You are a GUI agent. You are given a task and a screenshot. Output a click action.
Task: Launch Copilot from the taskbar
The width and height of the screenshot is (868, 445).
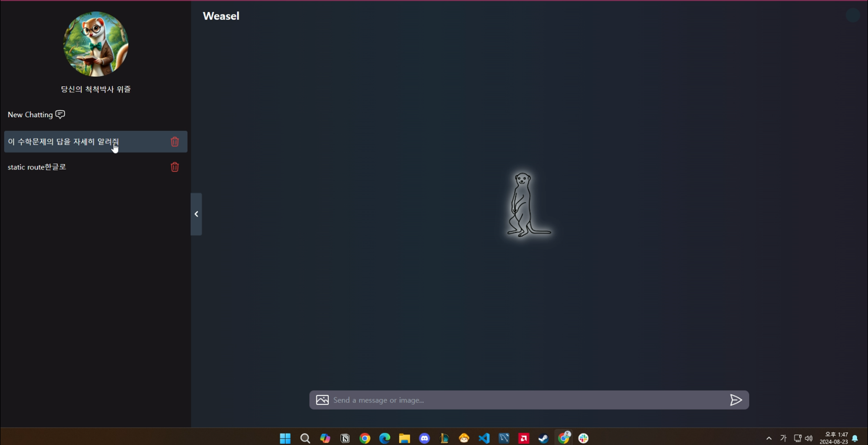pos(325,438)
